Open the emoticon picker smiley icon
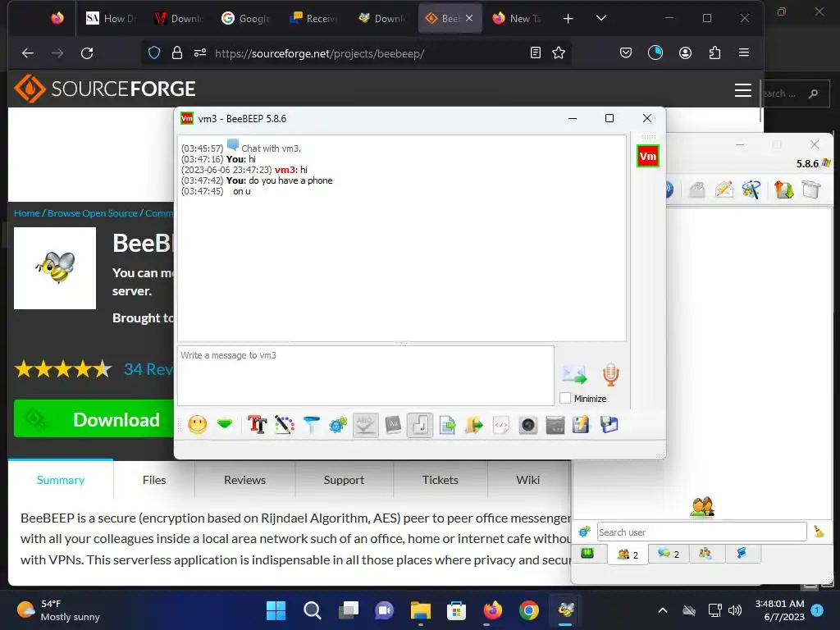This screenshot has width=840, height=630. (x=197, y=425)
